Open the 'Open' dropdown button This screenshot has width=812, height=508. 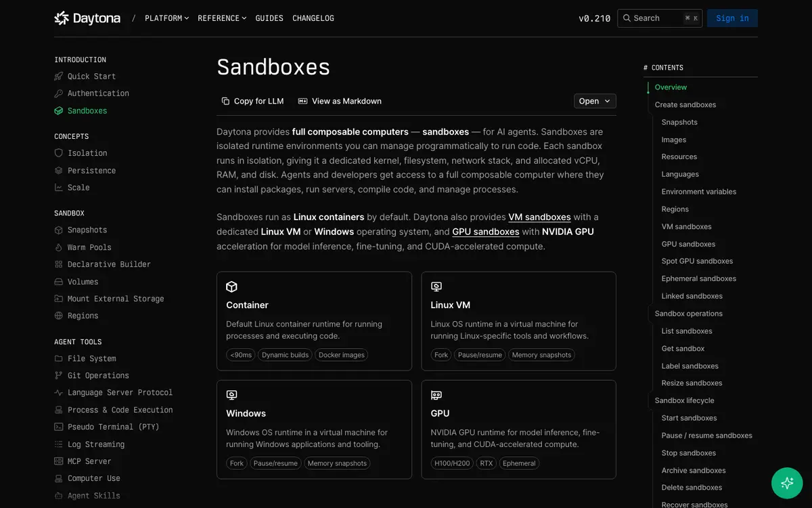pos(595,101)
